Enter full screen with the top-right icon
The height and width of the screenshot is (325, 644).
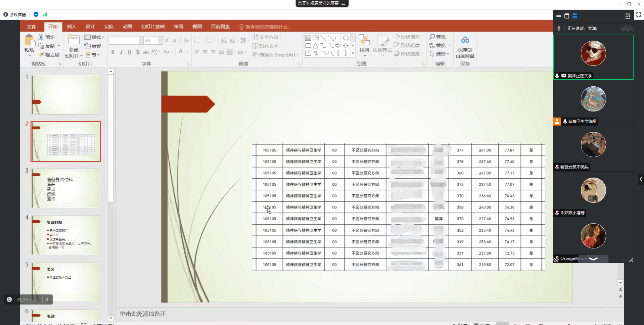coord(638,14)
